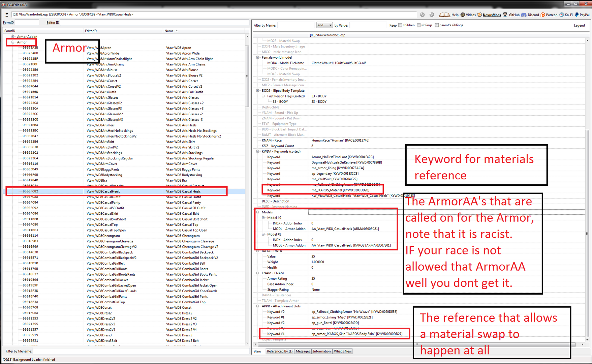Collapse KWDA - Keywords (sorted)
The image size is (592, 364).
(x=258, y=151)
